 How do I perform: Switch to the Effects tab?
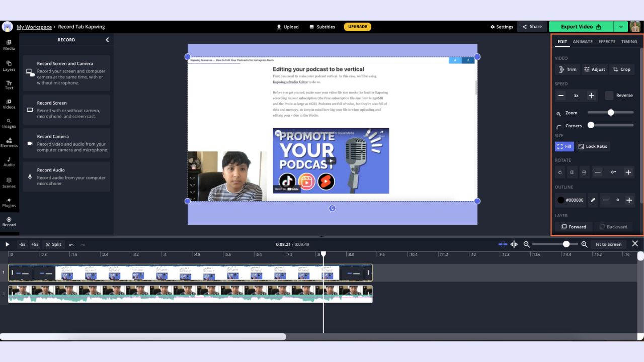coord(607,42)
